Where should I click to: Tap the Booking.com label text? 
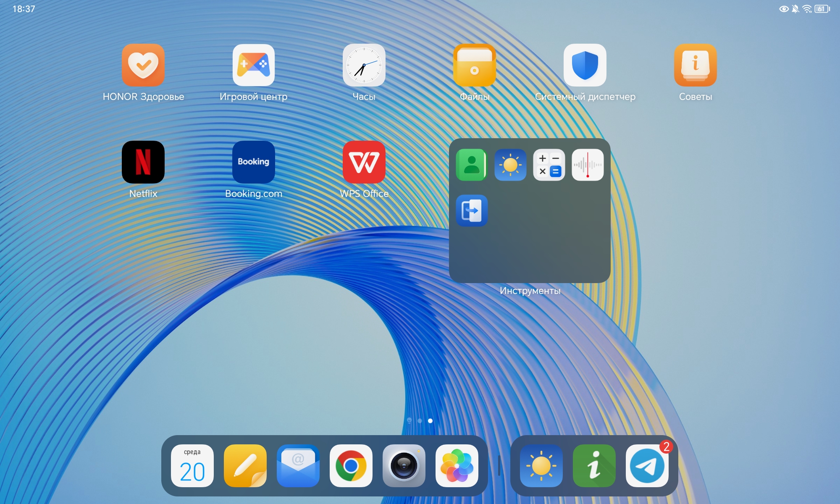pyautogui.click(x=254, y=194)
